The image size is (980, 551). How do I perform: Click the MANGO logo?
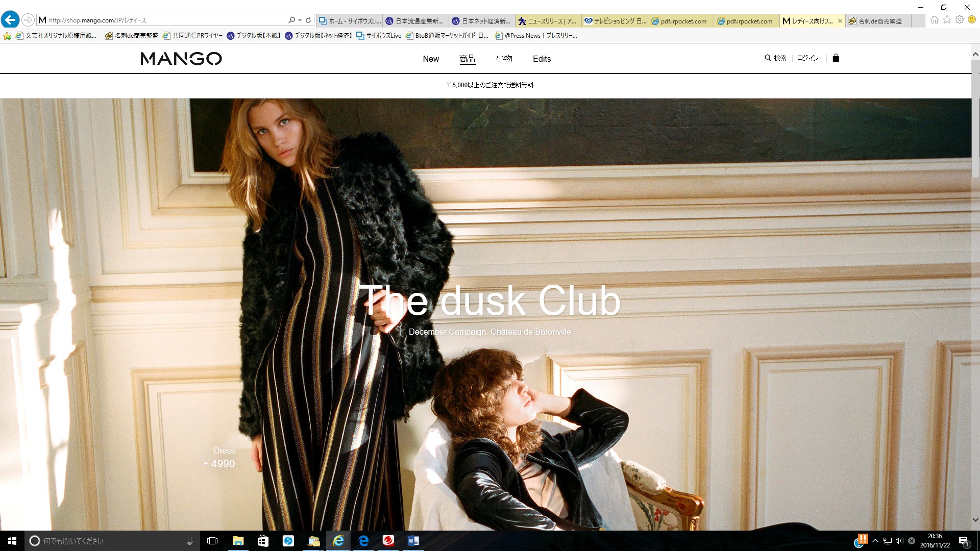181,59
